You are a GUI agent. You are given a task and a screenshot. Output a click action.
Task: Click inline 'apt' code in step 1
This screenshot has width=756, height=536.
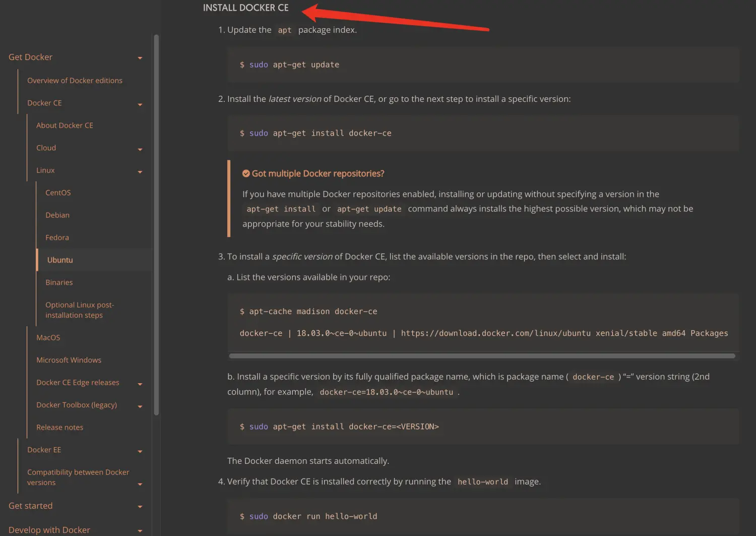pyautogui.click(x=285, y=30)
